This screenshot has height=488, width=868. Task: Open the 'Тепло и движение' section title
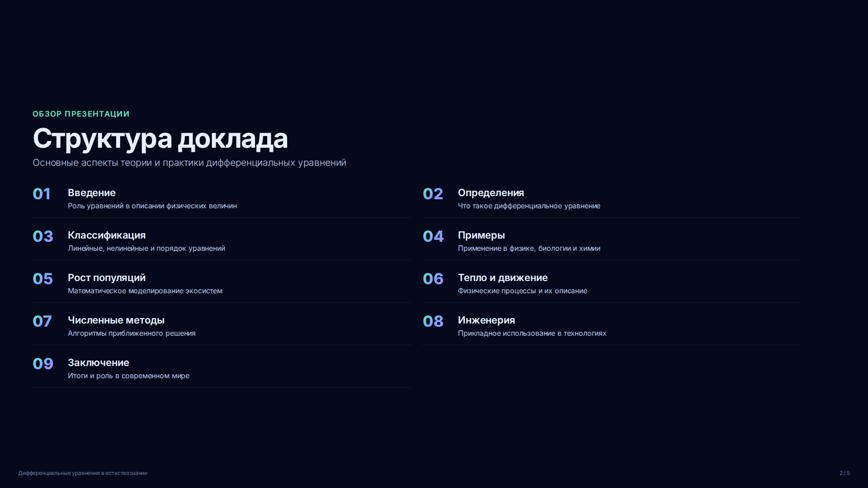point(503,278)
